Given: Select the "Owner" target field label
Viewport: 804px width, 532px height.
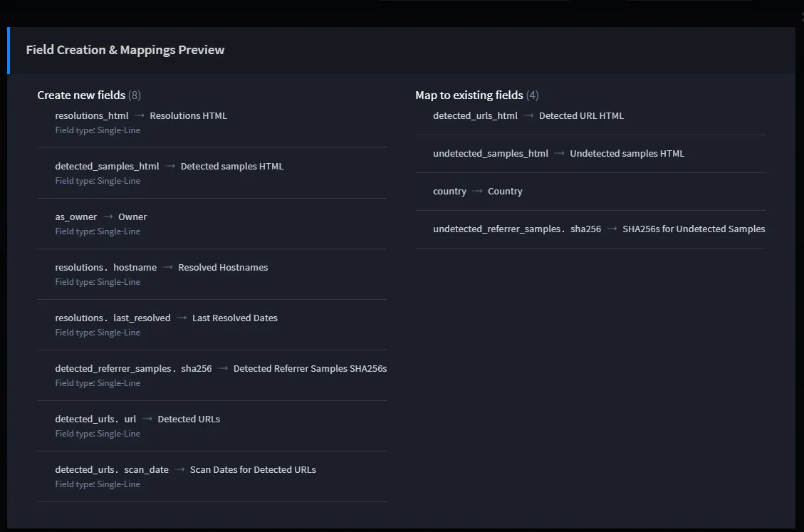Looking at the screenshot, I should click(132, 217).
